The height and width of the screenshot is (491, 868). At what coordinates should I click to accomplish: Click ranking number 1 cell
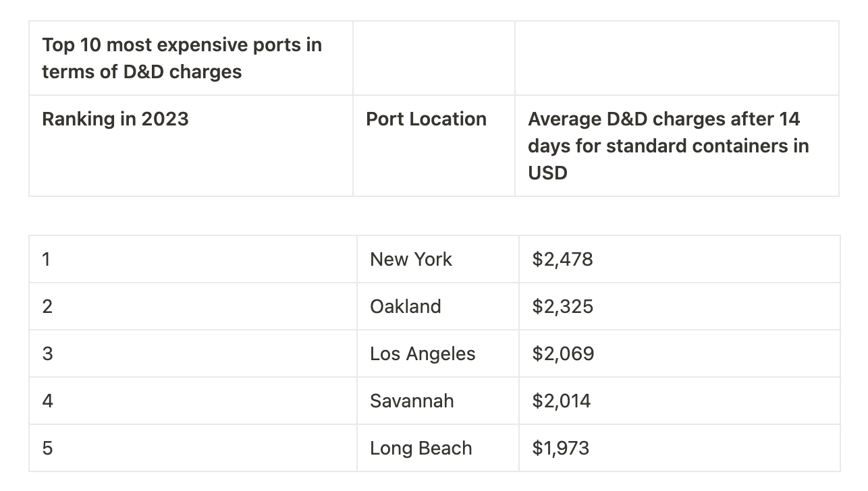pos(46,260)
